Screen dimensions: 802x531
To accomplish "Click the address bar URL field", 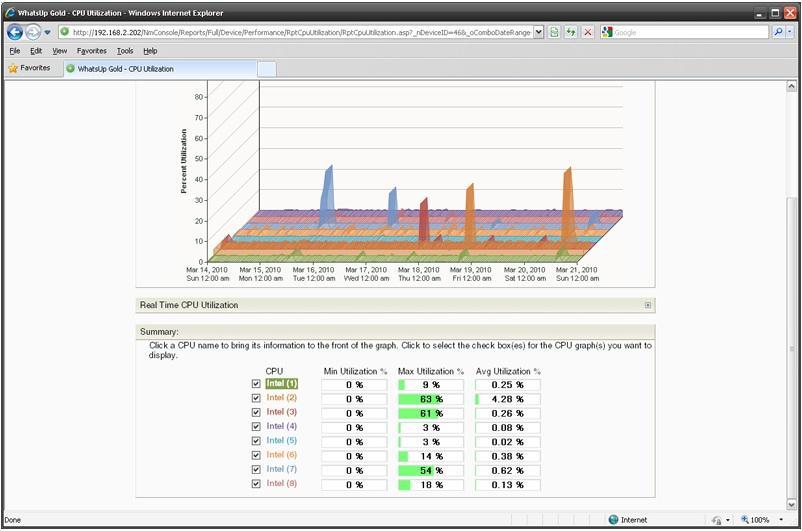I will 301,32.
